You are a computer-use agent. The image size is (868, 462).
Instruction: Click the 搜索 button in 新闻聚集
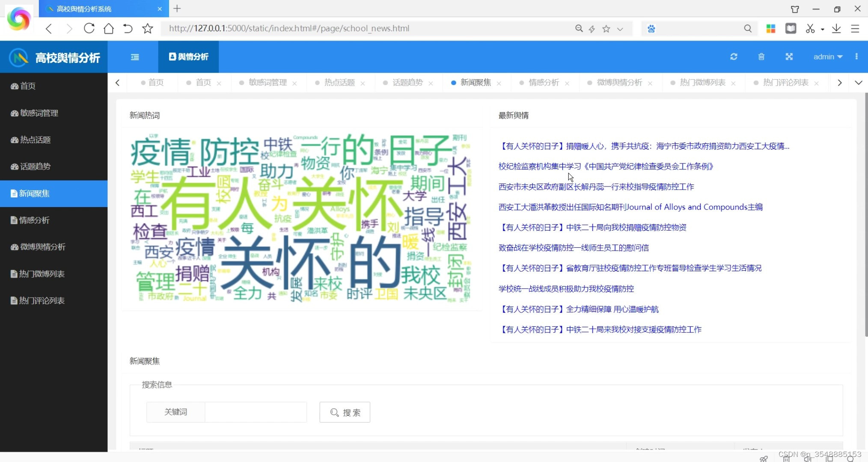345,412
